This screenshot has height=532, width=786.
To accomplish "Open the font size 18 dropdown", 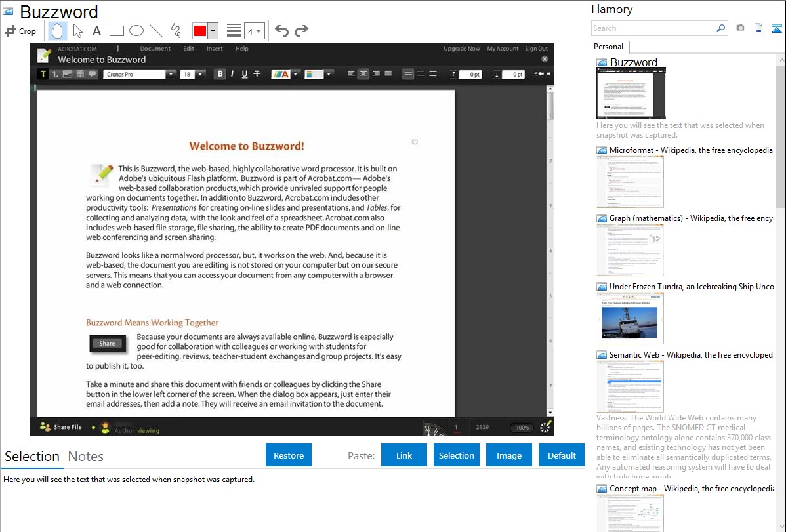I will pos(200,74).
